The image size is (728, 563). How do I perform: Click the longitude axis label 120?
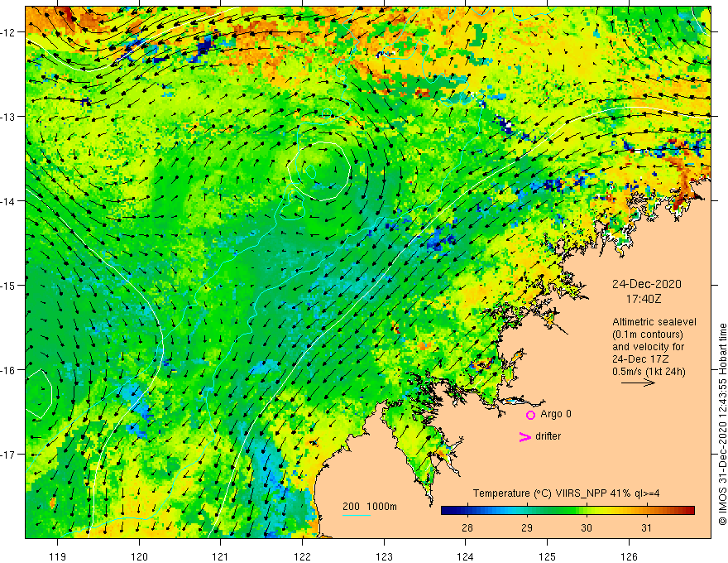[x=139, y=556]
